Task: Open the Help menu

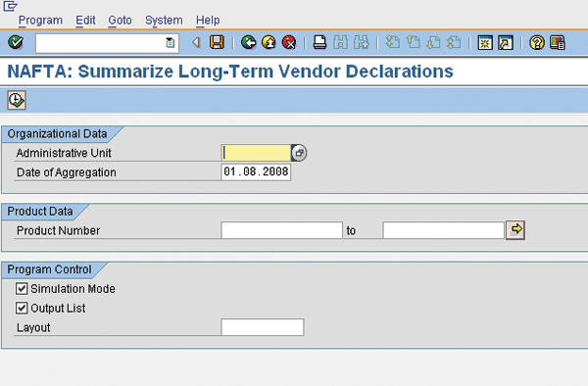Action: [208, 21]
